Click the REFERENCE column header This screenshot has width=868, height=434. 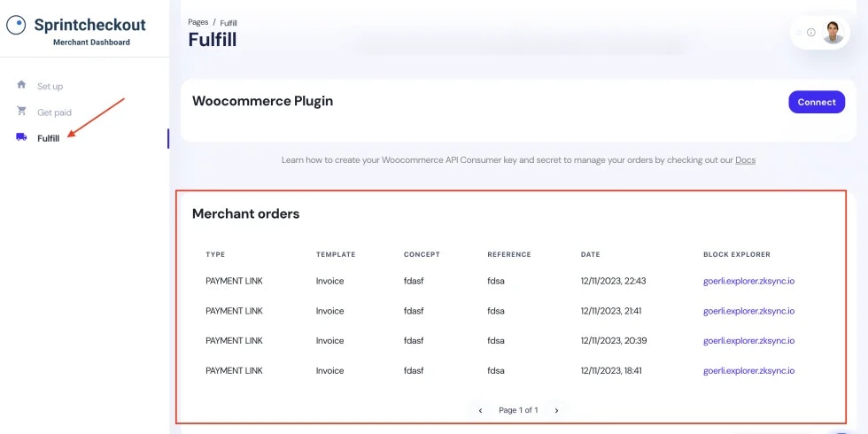508,255
